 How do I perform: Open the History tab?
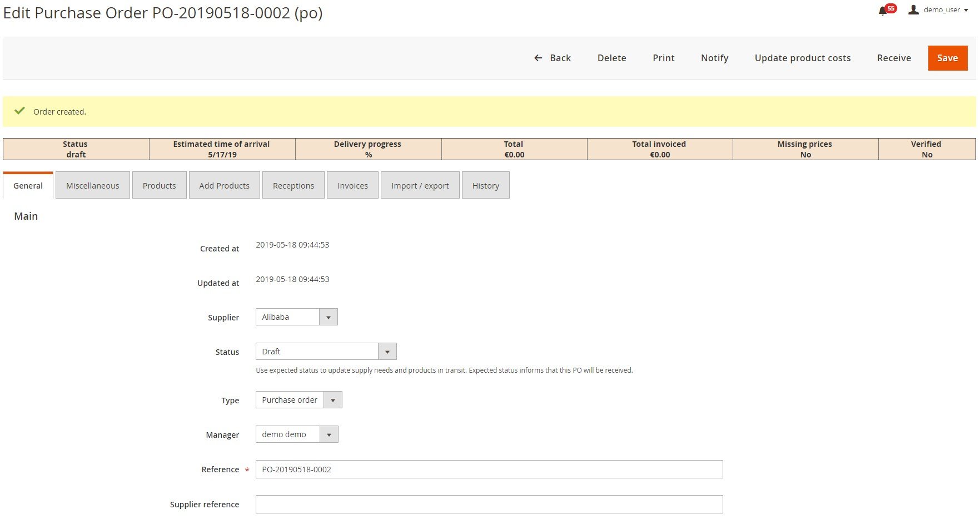pos(486,185)
